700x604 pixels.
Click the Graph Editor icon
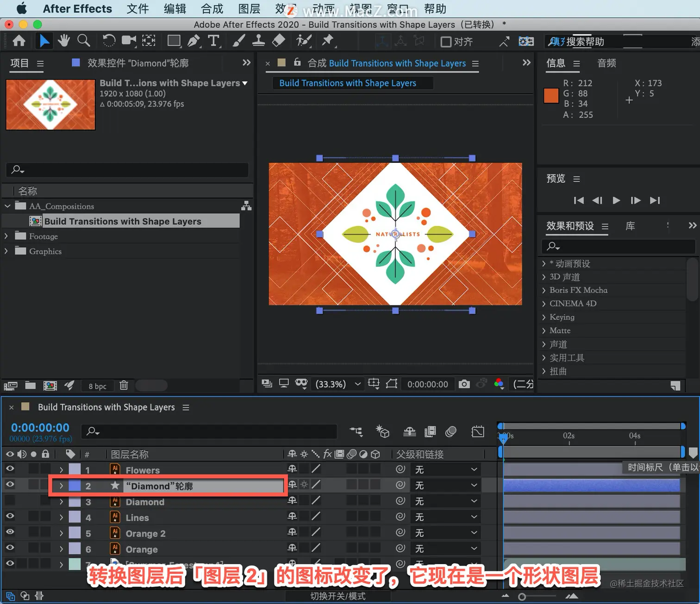pos(478,431)
